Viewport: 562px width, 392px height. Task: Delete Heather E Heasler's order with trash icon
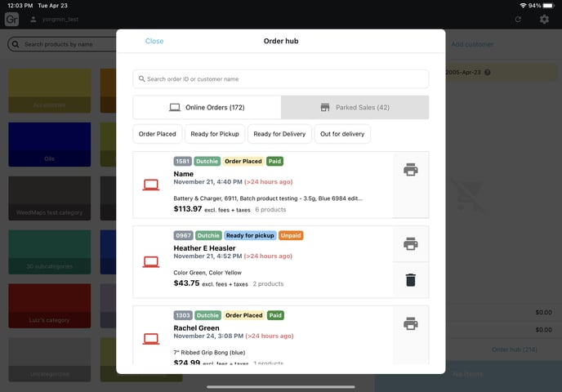(x=410, y=280)
